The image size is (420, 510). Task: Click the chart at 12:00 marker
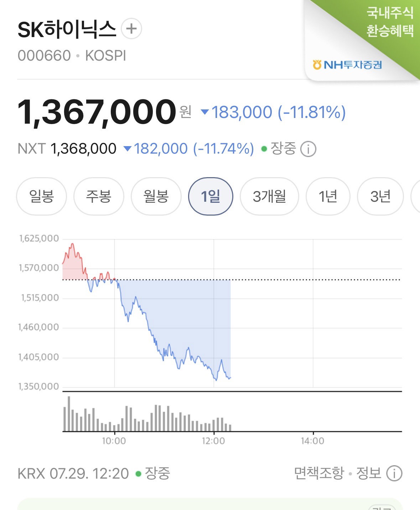213,441
